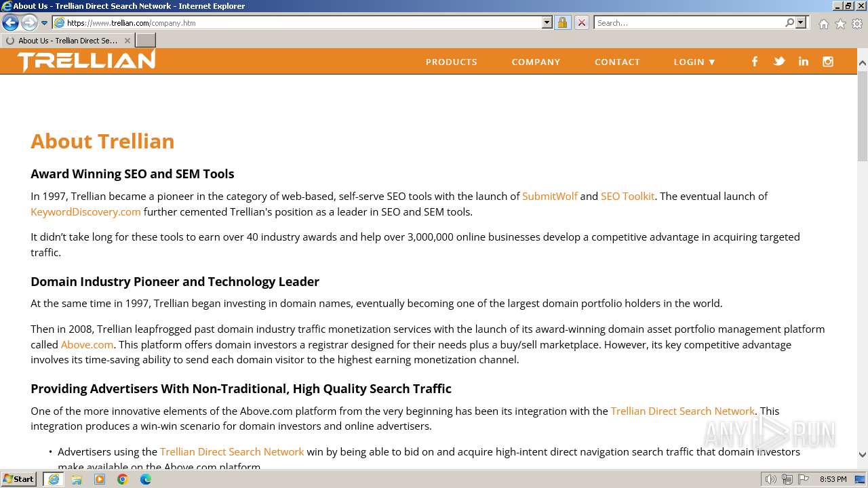Launch Edge from the taskbar
This screenshot has width=868, height=488.
146,479
